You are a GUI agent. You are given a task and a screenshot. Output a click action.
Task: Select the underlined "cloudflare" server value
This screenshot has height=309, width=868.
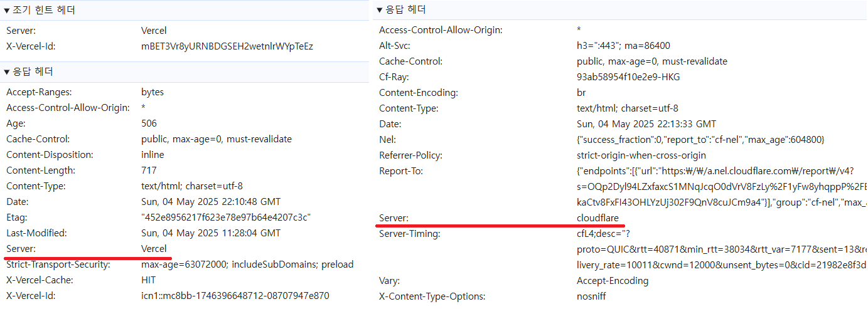[597, 218]
